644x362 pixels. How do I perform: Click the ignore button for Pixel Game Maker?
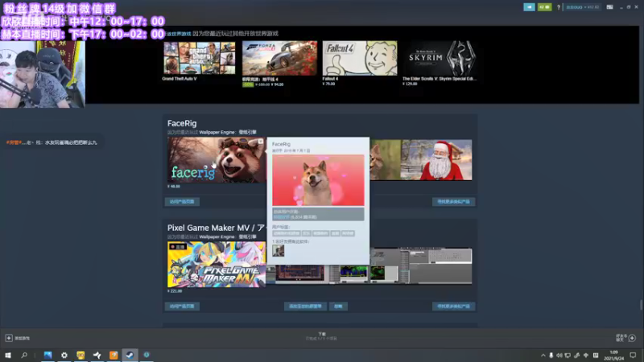338,306
